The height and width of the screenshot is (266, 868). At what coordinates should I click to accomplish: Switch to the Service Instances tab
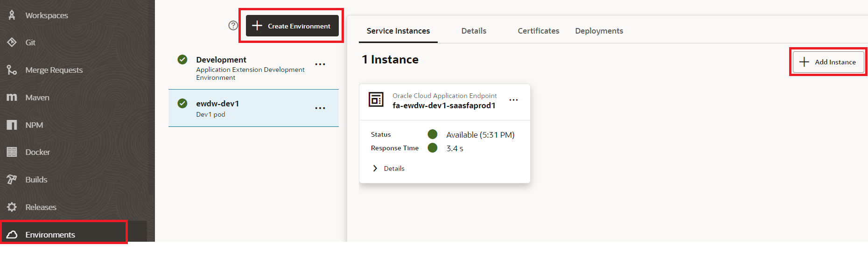click(398, 31)
